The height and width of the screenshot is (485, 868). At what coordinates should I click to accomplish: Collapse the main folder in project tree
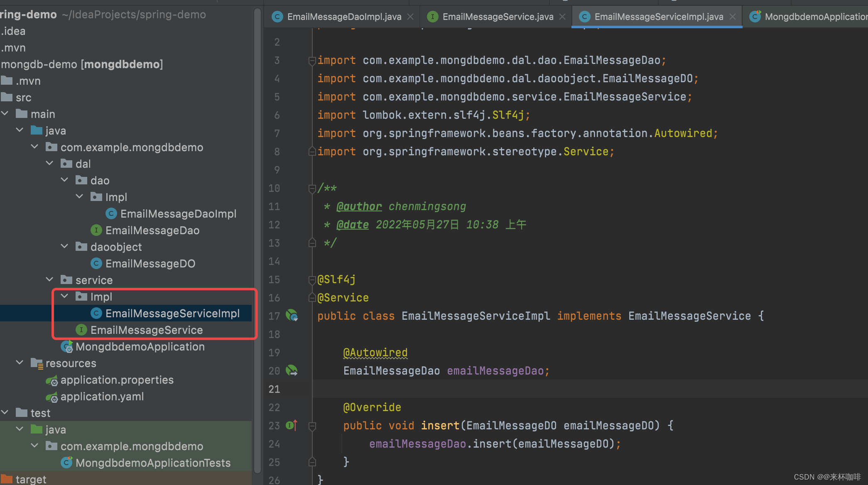tap(5, 113)
